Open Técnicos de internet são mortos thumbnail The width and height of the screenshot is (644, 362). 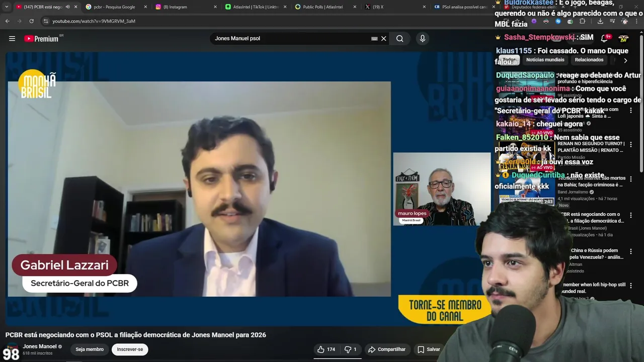point(527,191)
